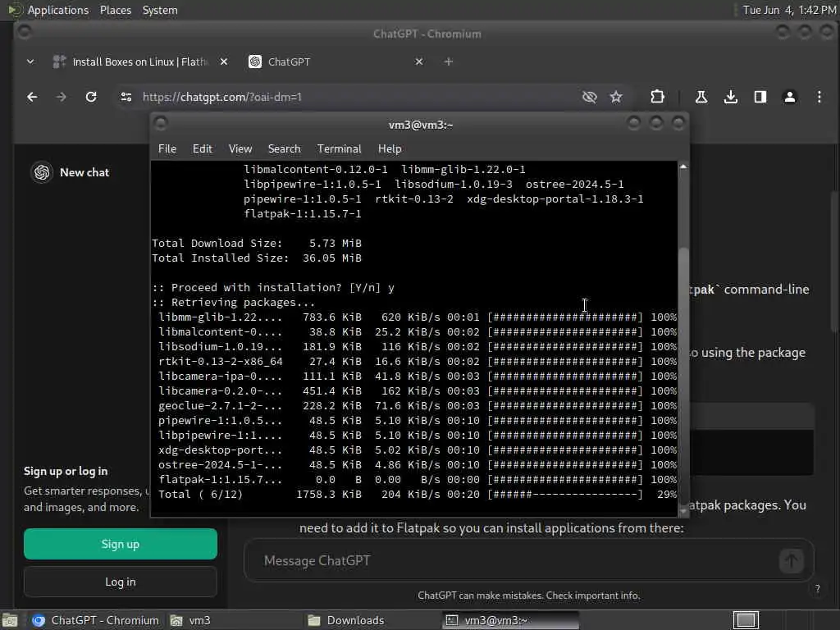View site information icon in address bar

pos(126,97)
